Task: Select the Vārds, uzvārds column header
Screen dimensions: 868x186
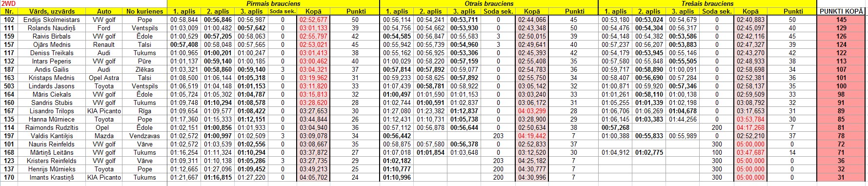Action: 52,12
